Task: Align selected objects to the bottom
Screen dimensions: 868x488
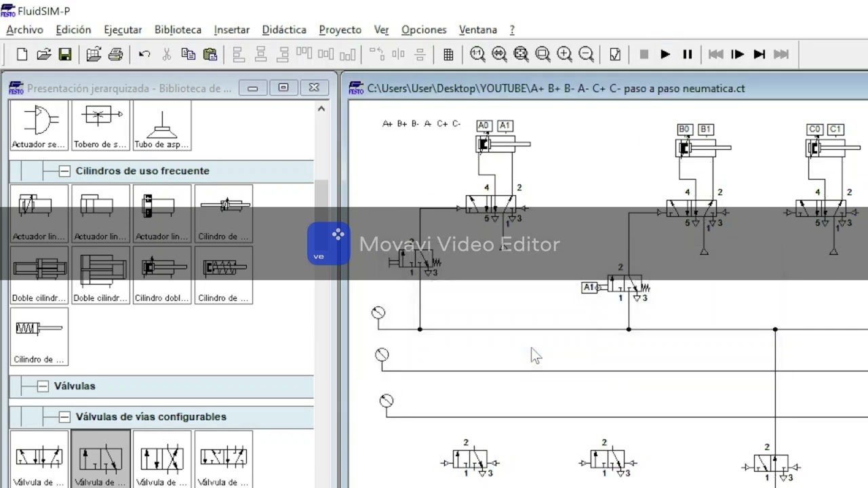Action: [x=348, y=54]
